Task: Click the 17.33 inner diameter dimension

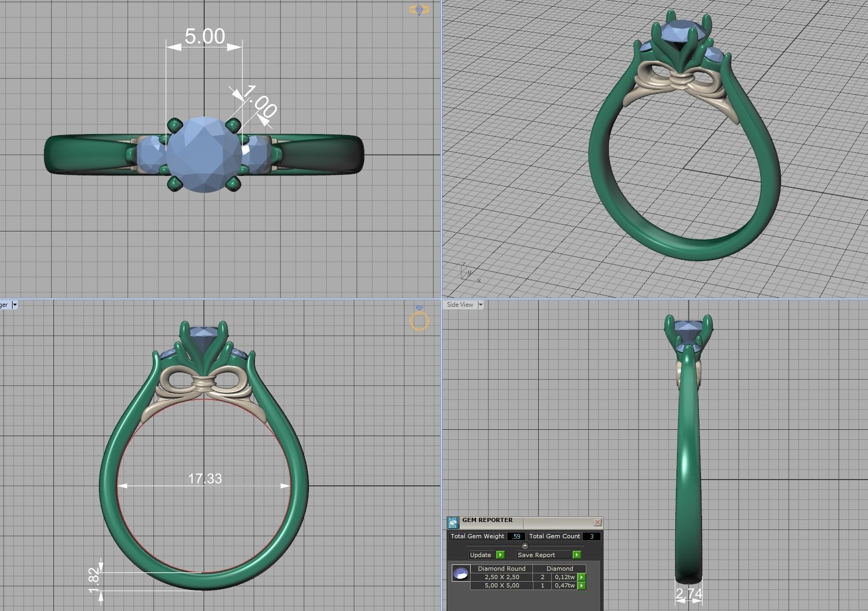Action: (205, 479)
